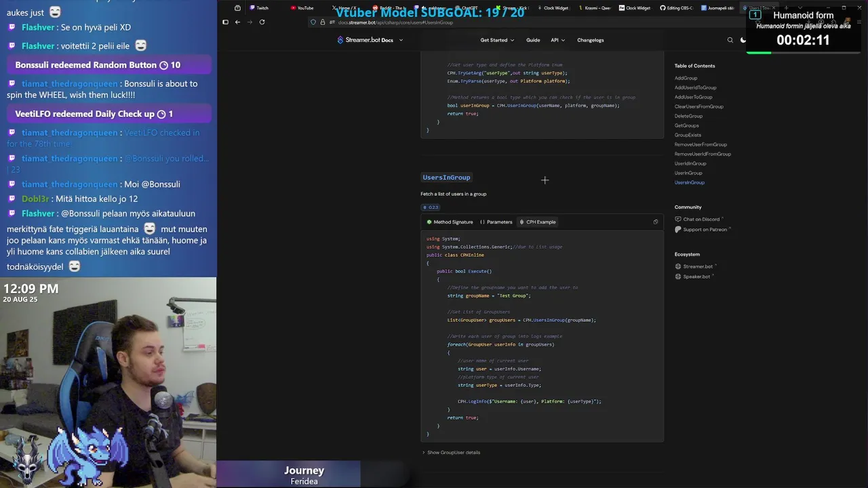Jump to GetGroups in table of contents
Screen dimensions: 868x488
pos(686,125)
